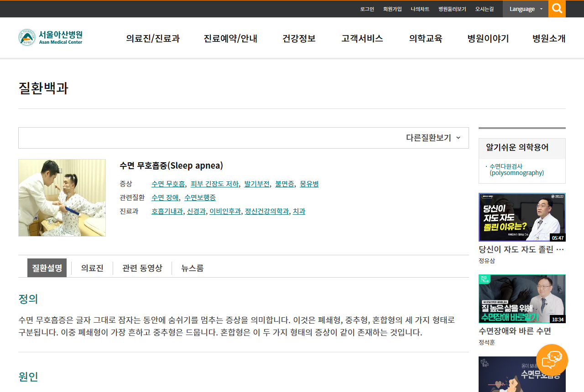Open the 고객서비스 menu

tap(362, 38)
